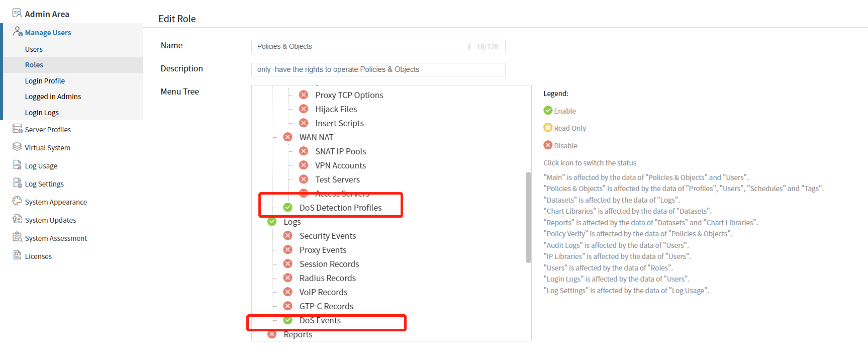Open the Users submenu item

[x=34, y=49]
